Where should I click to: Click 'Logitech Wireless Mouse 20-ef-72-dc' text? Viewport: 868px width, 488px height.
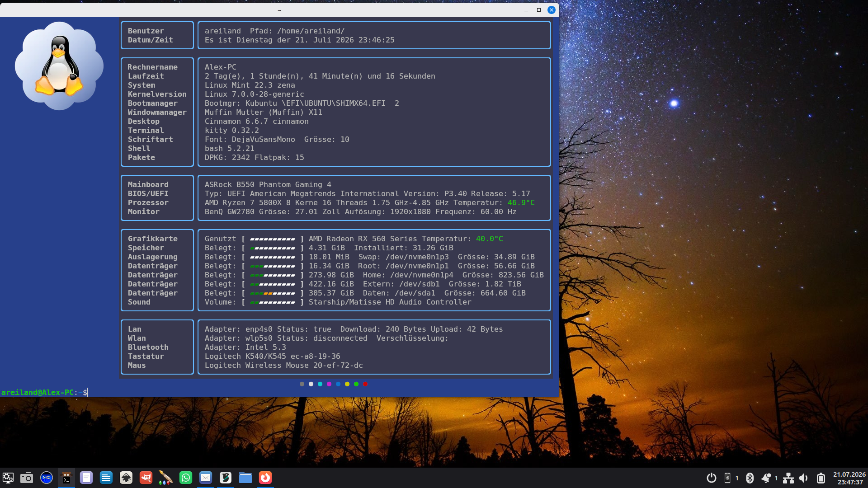pos(283,366)
